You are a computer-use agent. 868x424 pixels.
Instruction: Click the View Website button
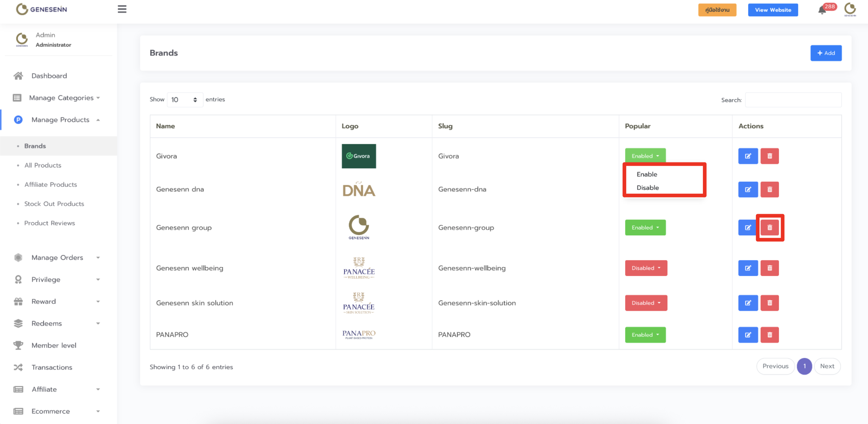[773, 10]
